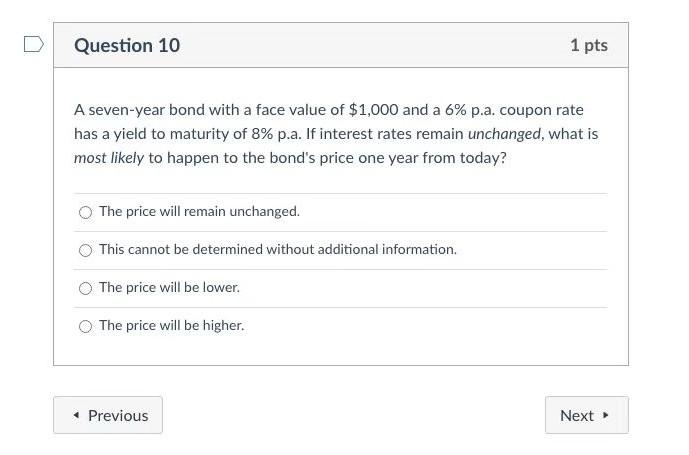Screen dimensions: 689x455
Task: Click the "Question 10" header title
Action: pyautogui.click(x=127, y=45)
